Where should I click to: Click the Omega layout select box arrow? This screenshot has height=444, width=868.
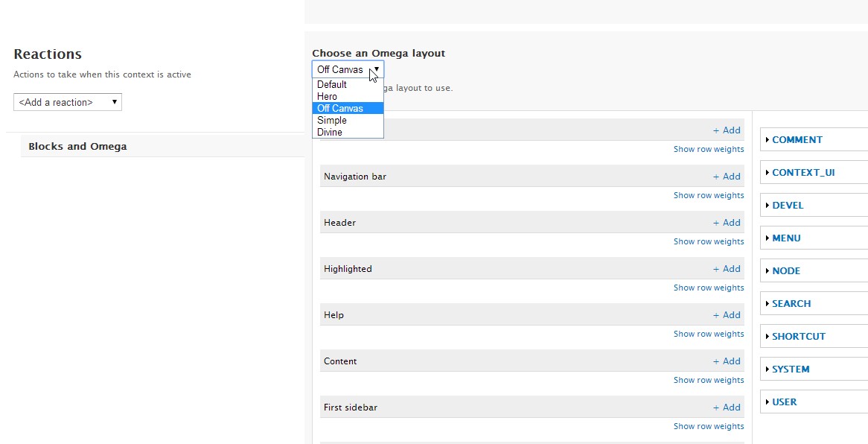coord(377,69)
